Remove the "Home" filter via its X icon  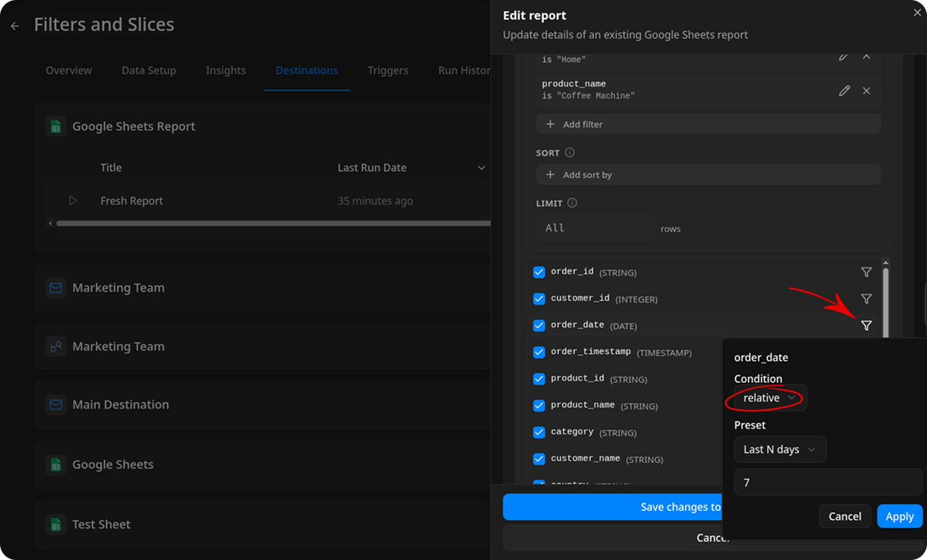866,56
